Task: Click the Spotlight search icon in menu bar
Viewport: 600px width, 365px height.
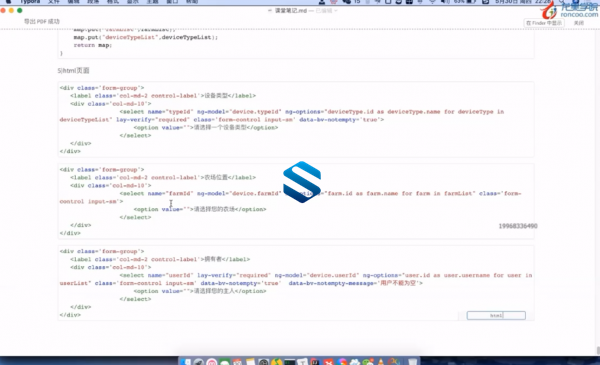Action: pos(562,2)
